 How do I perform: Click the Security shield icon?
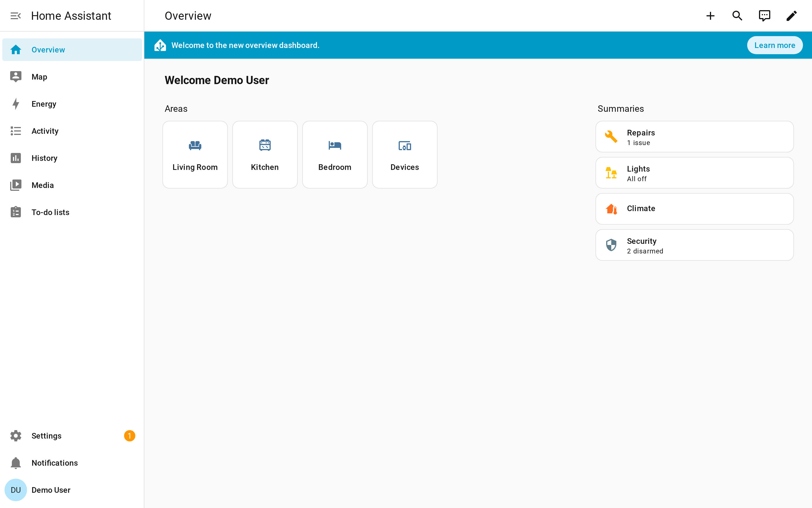point(611,245)
